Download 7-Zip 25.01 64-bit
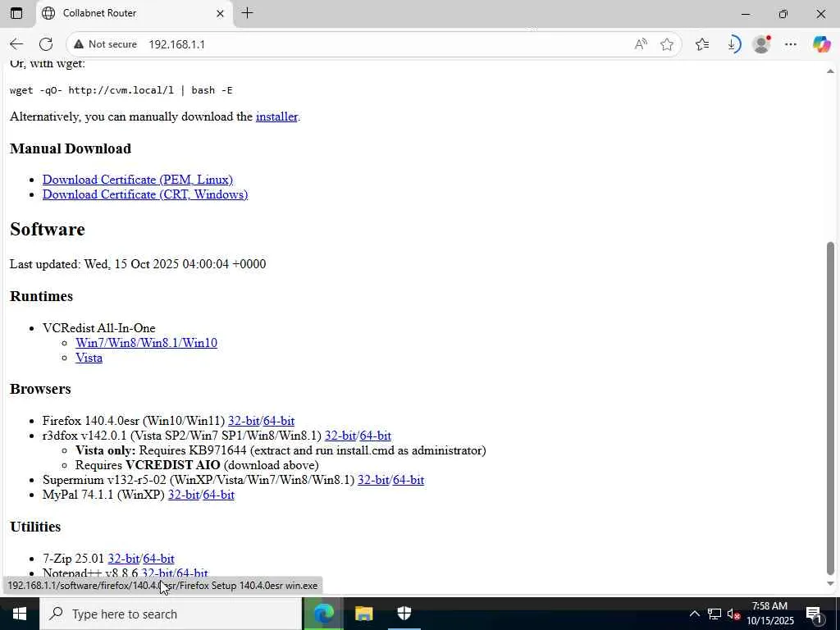Viewport: 840px width, 630px height. pyautogui.click(x=158, y=559)
